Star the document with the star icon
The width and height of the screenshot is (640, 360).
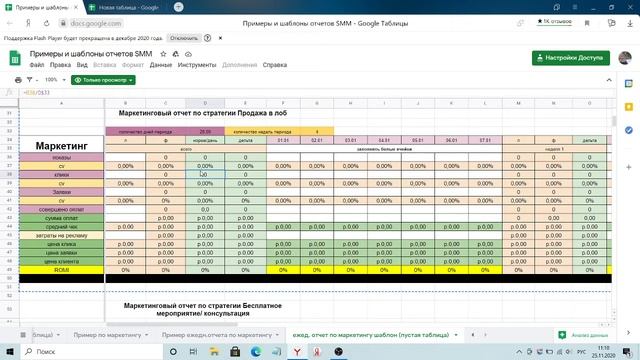163,54
